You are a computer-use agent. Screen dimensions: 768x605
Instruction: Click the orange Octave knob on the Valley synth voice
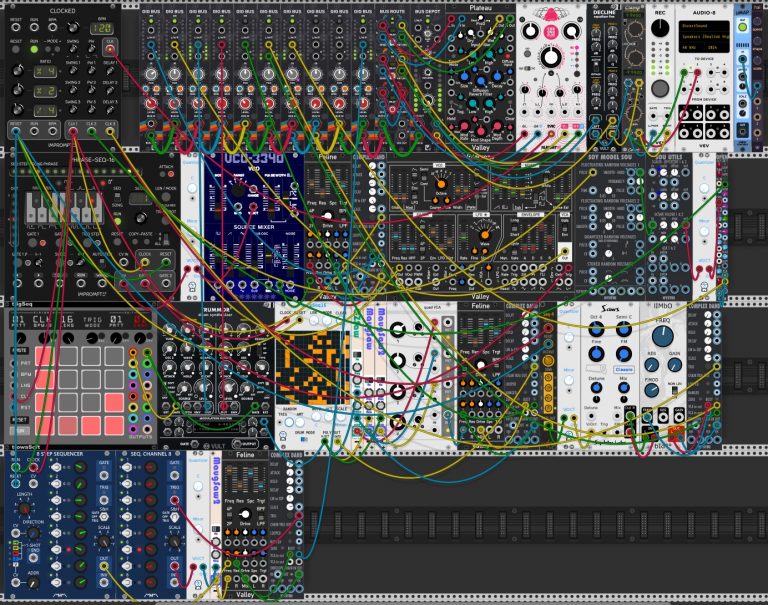pos(441,184)
